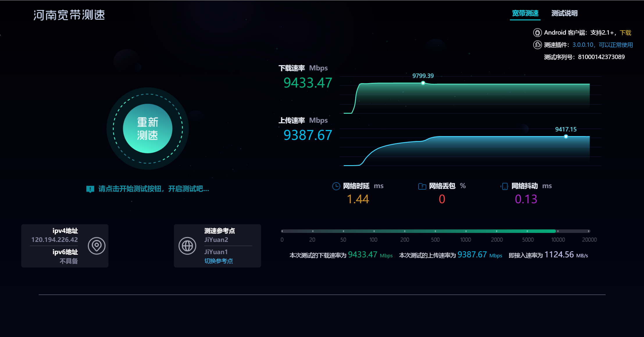Click the info alert icon beside prompt
The height and width of the screenshot is (337, 644).
pyautogui.click(x=90, y=189)
